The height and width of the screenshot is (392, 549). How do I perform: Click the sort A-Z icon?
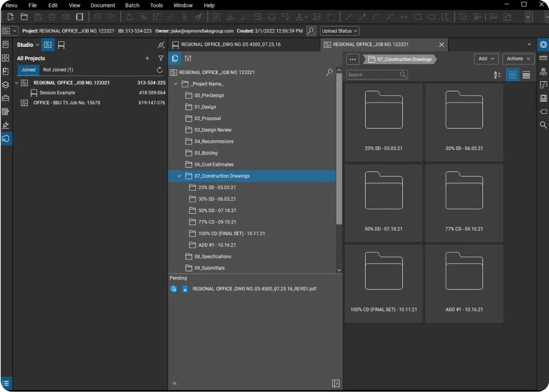tap(497, 74)
